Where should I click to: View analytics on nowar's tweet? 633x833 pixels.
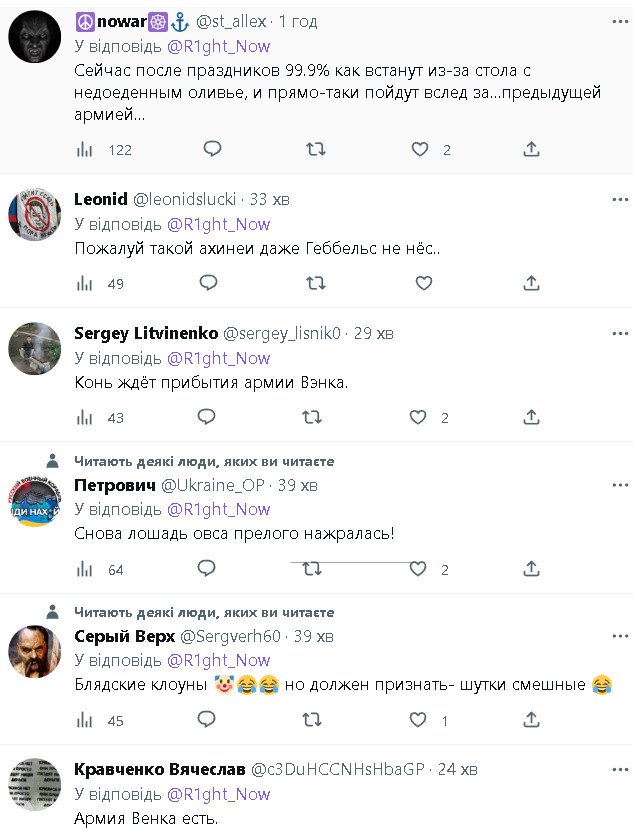coord(85,149)
